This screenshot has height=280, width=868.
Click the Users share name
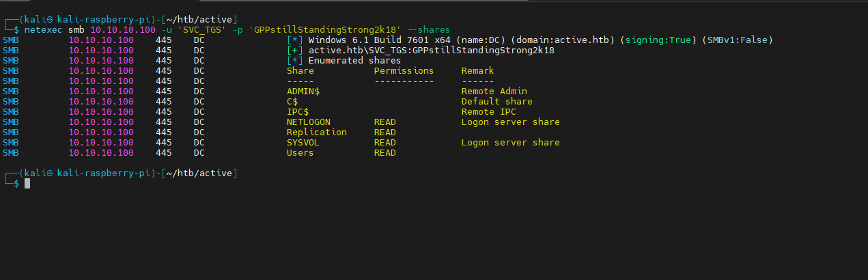point(300,153)
